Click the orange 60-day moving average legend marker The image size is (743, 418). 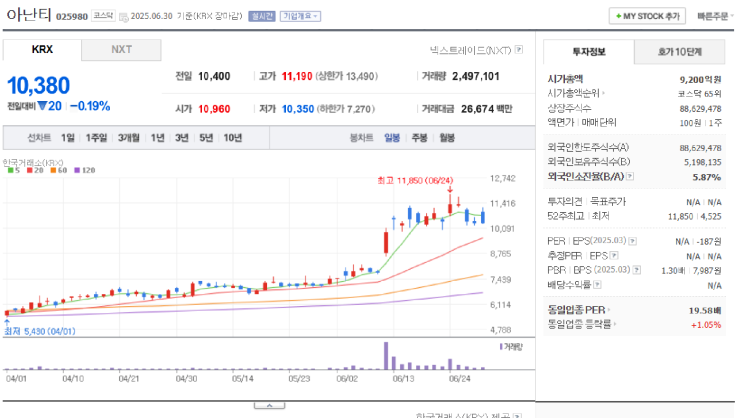(x=53, y=171)
